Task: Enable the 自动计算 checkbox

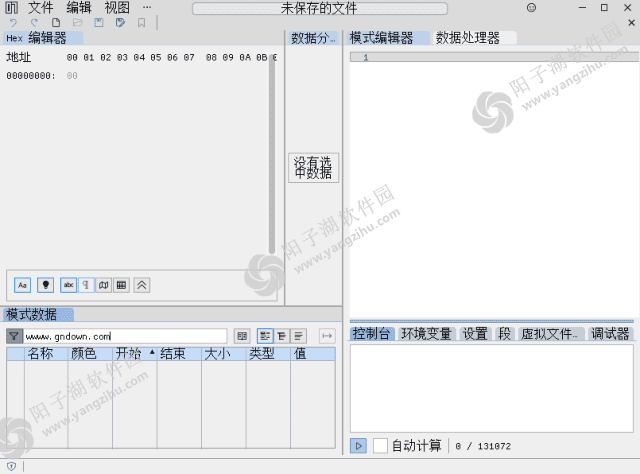Action: coord(380,446)
